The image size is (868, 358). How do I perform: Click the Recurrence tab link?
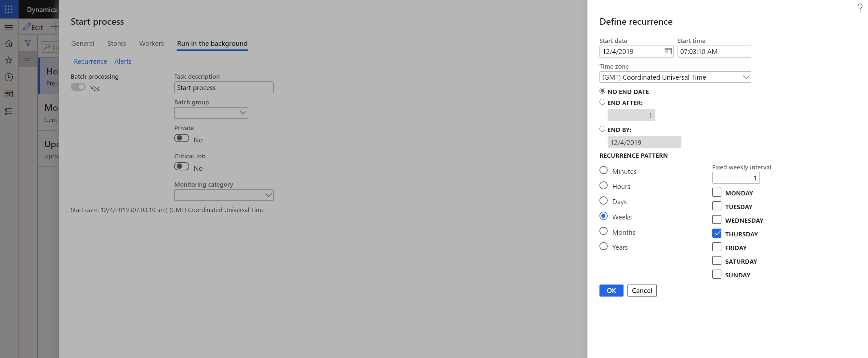pyautogui.click(x=90, y=61)
